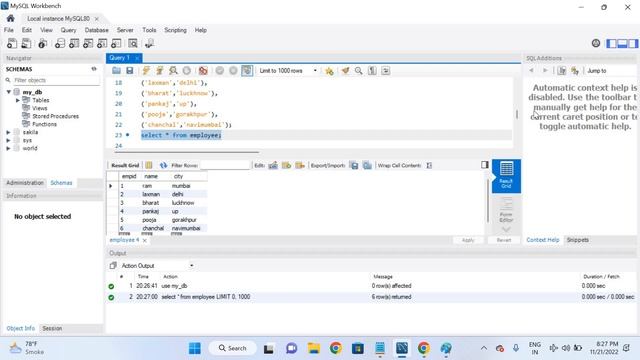Execute statement under cursor icon

160,71
